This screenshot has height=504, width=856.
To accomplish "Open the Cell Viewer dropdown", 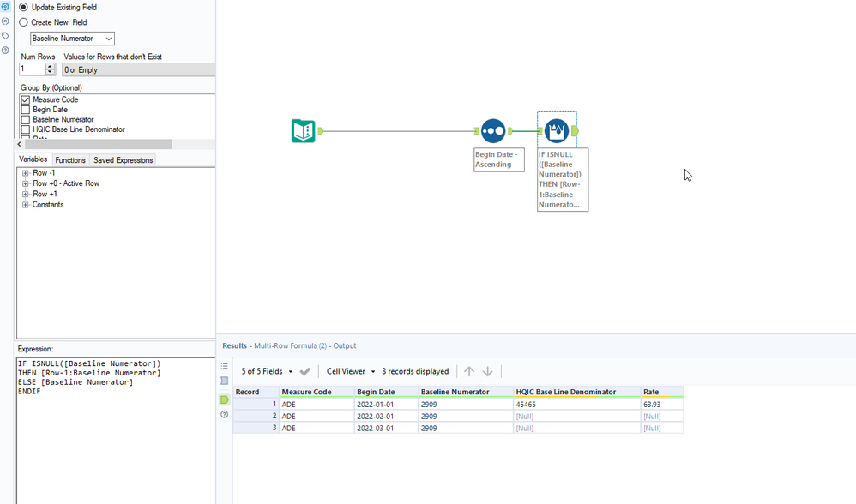I will coord(351,371).
